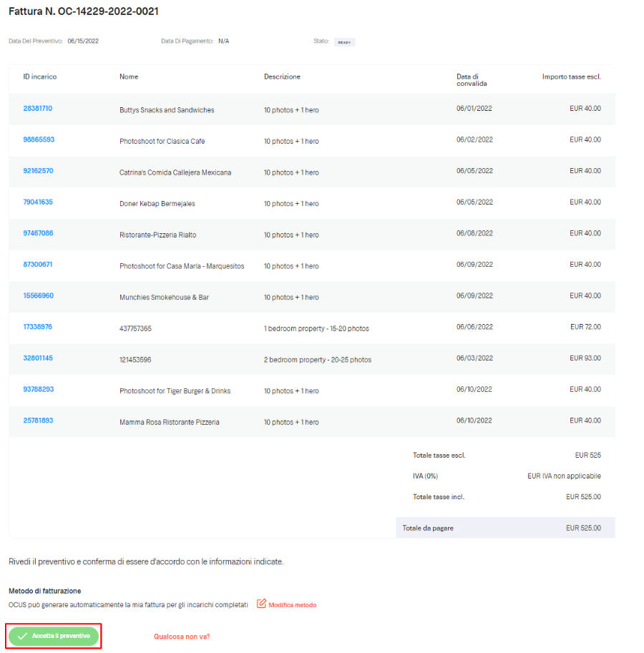Open assignment ID 17338976

(x=37, y=327)
